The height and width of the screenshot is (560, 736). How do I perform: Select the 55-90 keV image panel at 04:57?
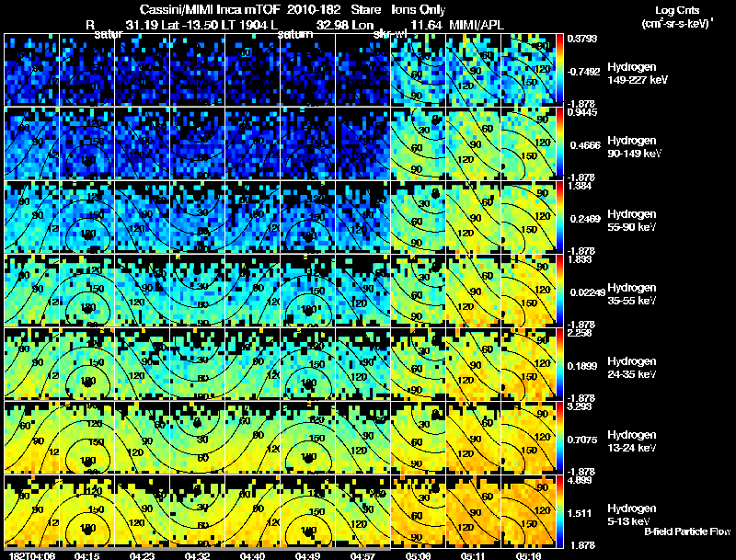click(x=362, y=217)
